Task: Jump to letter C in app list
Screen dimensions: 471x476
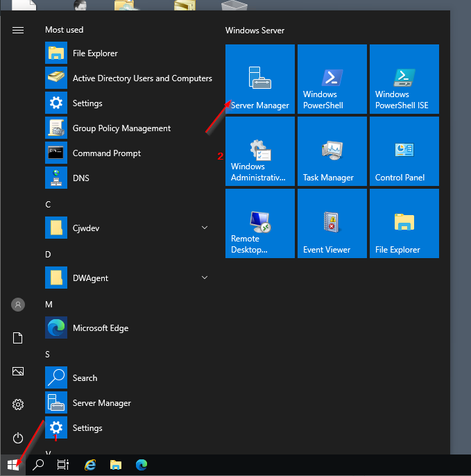Action: 48,204
